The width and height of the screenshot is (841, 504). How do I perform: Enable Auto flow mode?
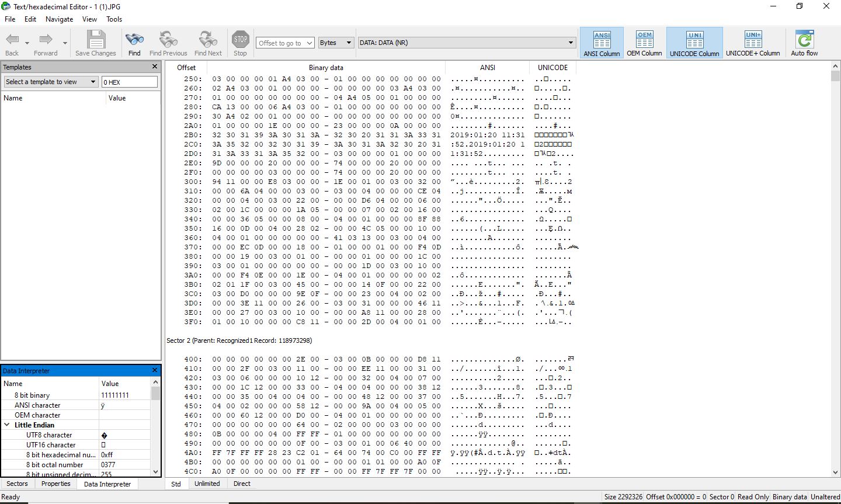804,43
